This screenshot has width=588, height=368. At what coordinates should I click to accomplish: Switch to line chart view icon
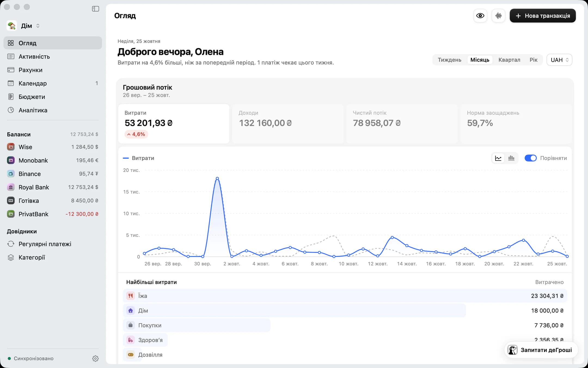[x=498, y=158]
